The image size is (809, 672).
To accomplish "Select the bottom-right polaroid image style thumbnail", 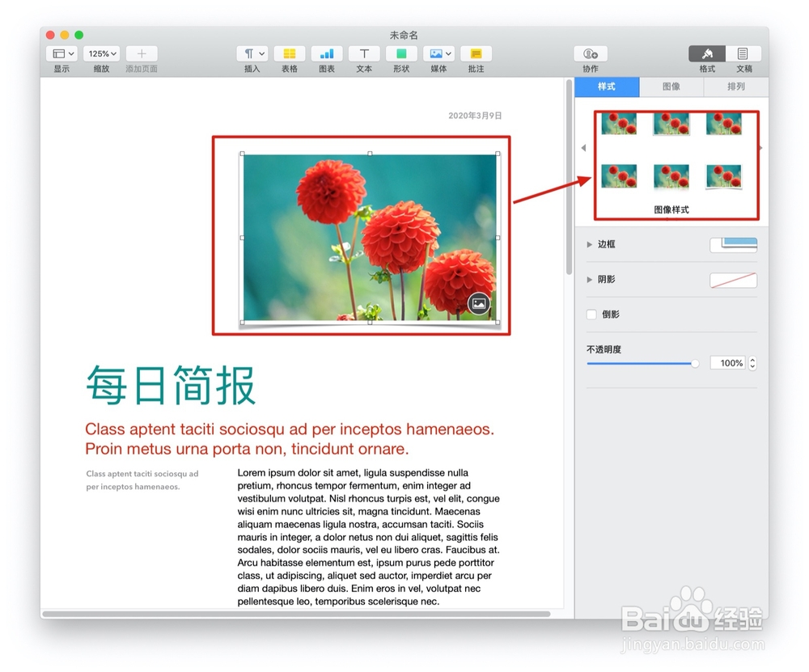I will tap(722, 175).
